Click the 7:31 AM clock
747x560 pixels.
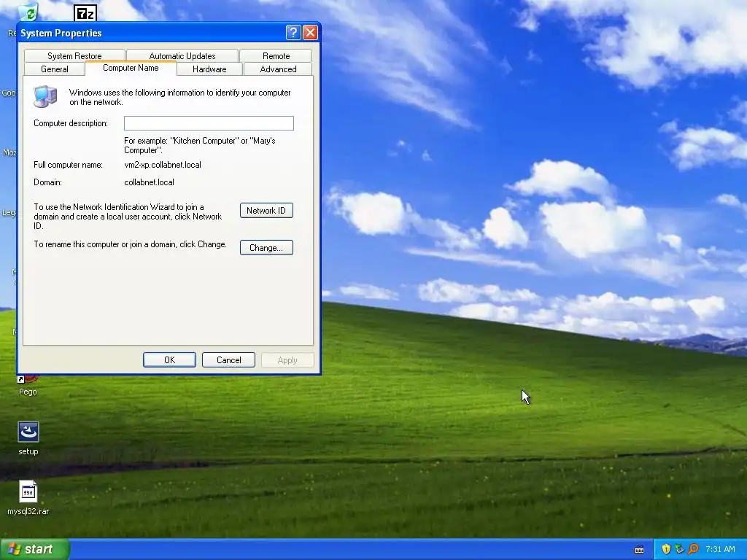coord(720,549)
